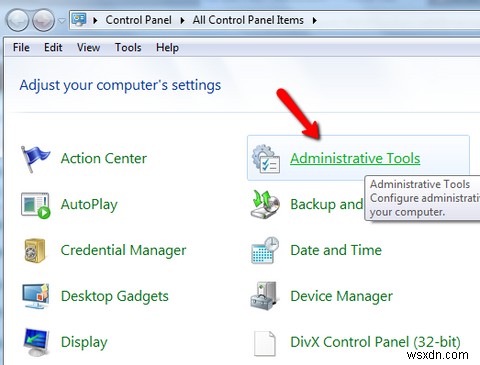Click the Device Manager toolbox icon
The width and height of the screenshot is (480, 365).
tap(264, 296)
